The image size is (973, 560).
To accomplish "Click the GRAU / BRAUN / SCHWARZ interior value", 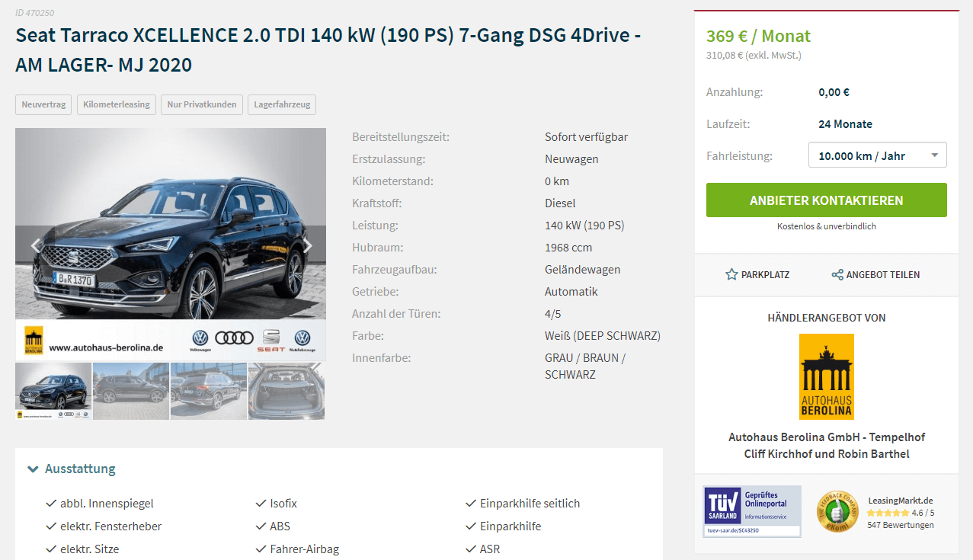I will point(585,366).
